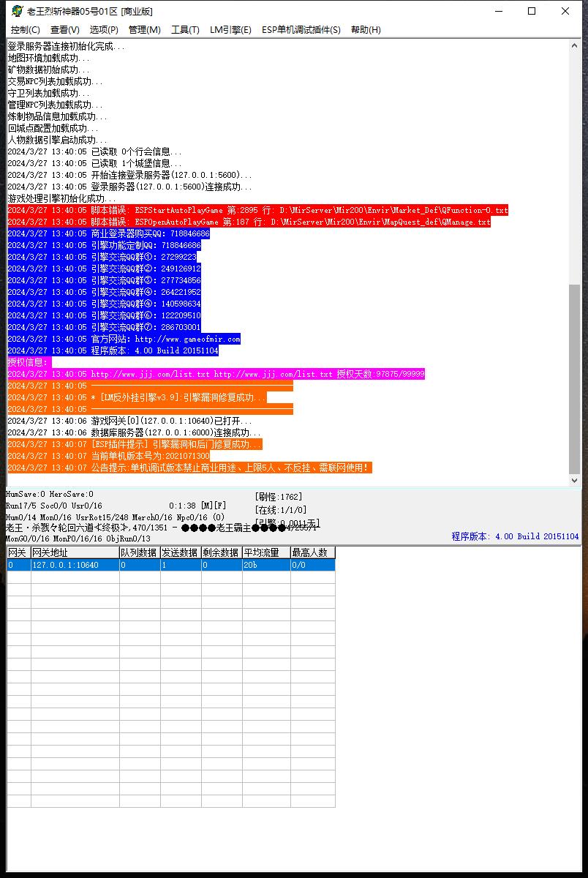Select the 0 cell under 队列数据
Screen dimensions: 588x878
[x=140, y=565]
